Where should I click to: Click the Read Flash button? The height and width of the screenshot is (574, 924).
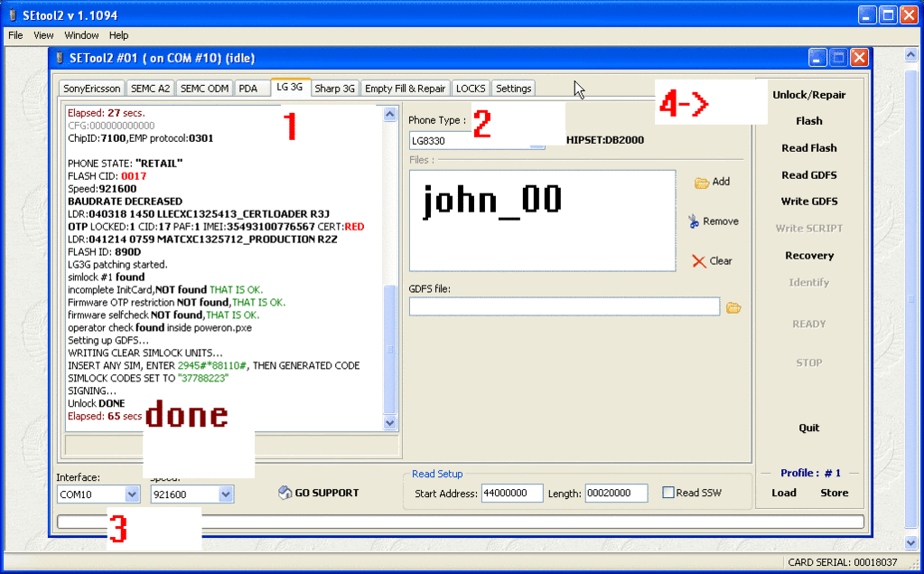point(809,148)
